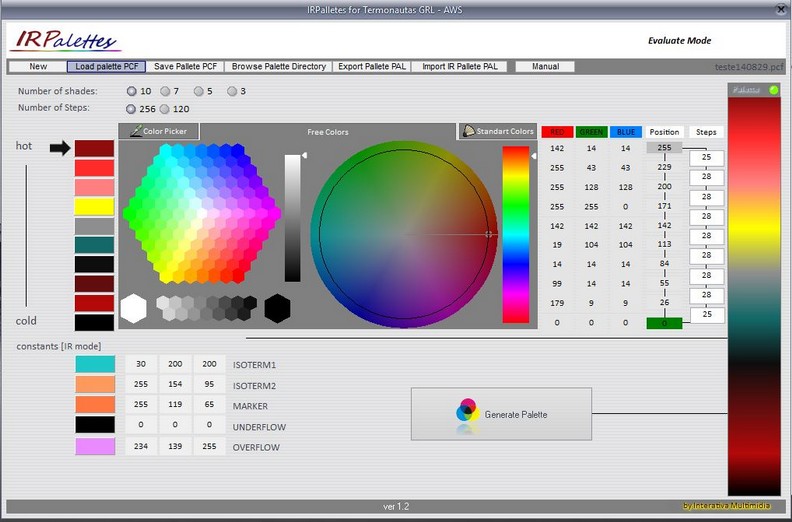Select 256 number of steps
Image resolution: width=792 pixels, height=522 pixels.
132,109
